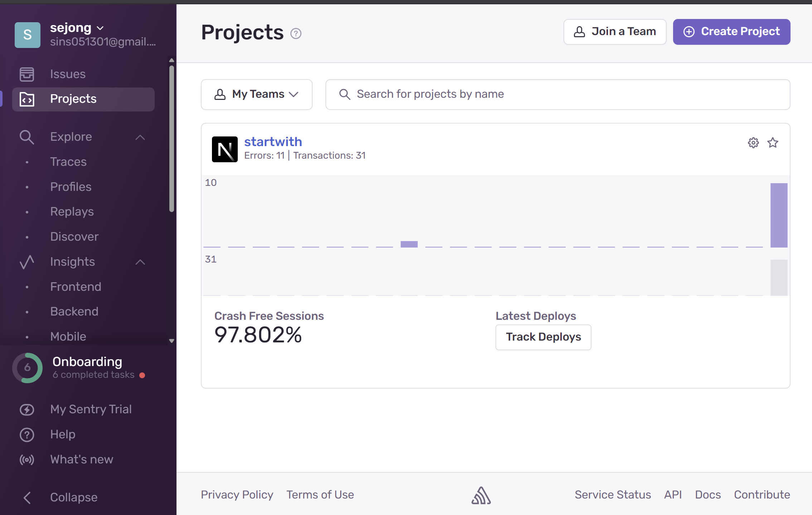Collapse the Insights section
The height and width of the screenshot is (515, 812).
[140, 262]
